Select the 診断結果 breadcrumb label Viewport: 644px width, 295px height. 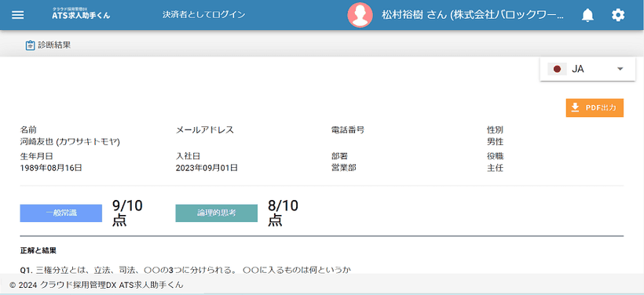tap(54, 46)
